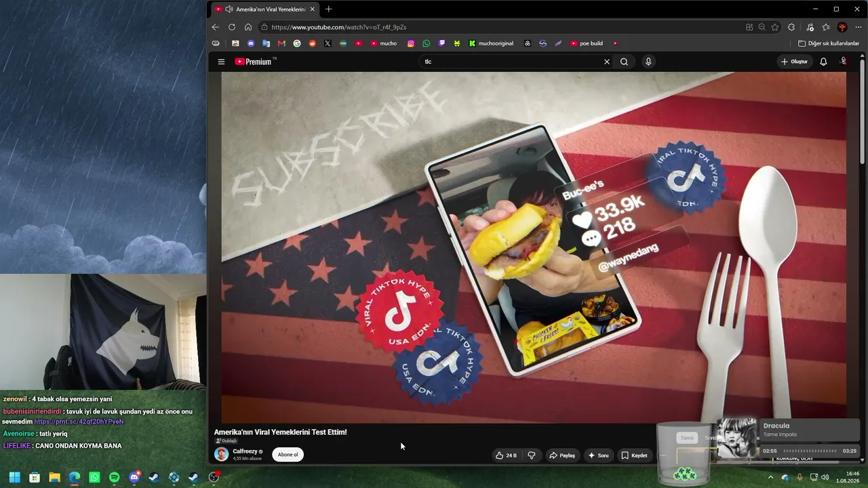This screenshot has width=868, height=488.
Task: Reload the YouTube page
Action: [232, 27]
